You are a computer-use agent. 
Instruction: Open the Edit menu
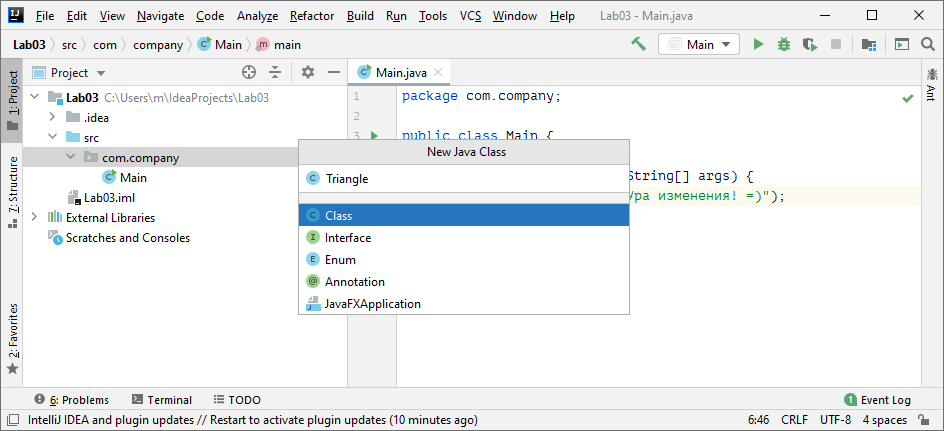[77, 16]
